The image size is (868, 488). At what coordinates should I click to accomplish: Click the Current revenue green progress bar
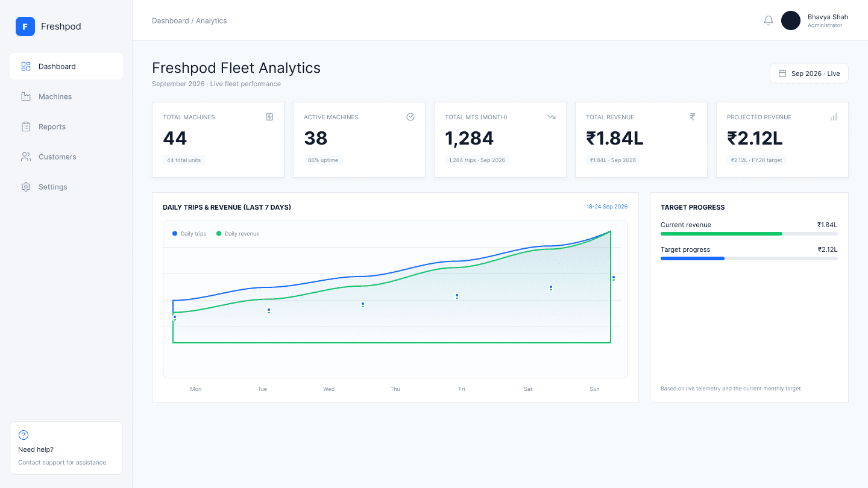[722, 234]
